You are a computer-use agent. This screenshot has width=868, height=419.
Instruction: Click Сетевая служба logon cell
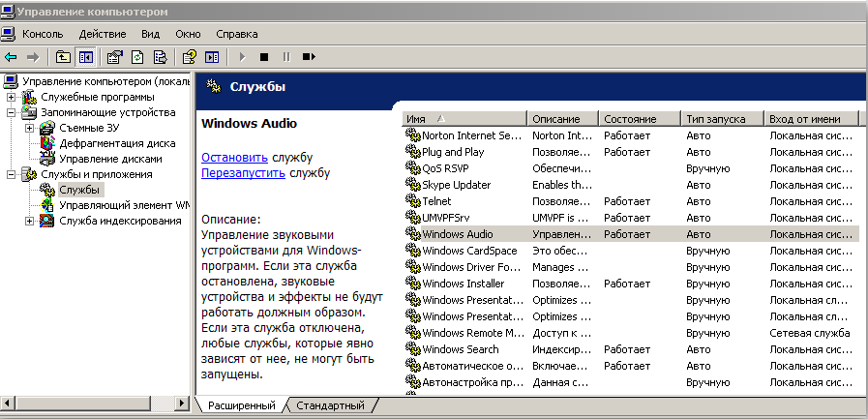809,333
